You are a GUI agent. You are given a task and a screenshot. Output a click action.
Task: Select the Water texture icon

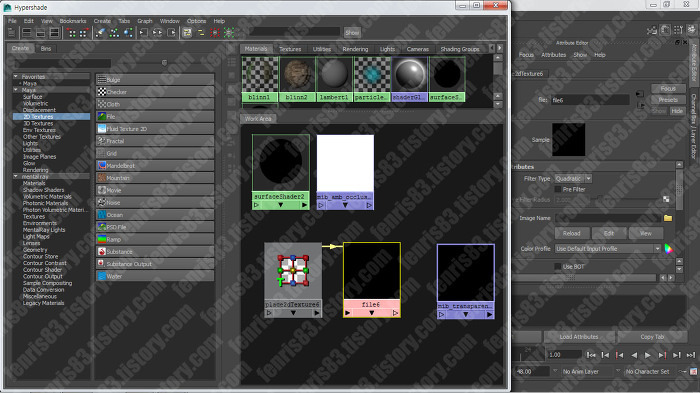tap(102, 276)
